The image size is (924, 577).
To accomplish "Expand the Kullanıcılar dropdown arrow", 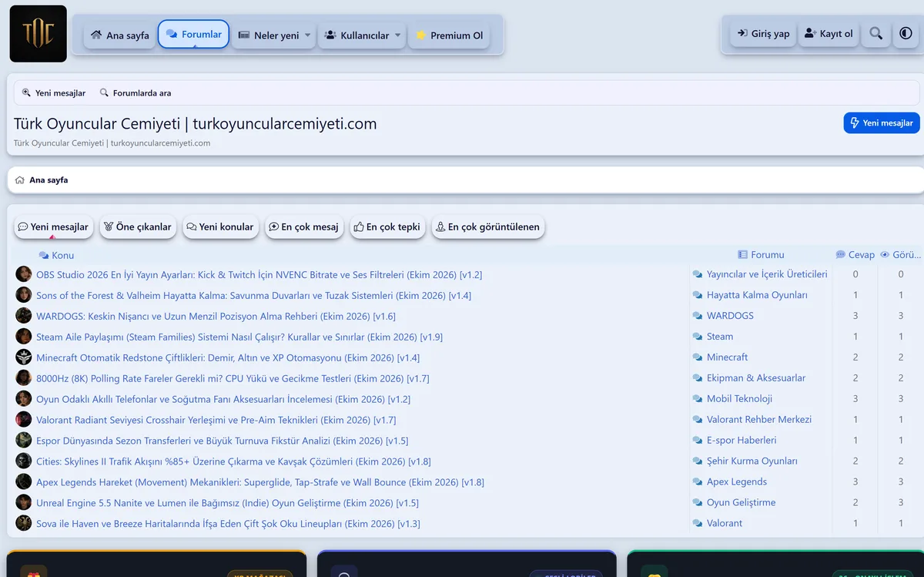I will 398,35.
